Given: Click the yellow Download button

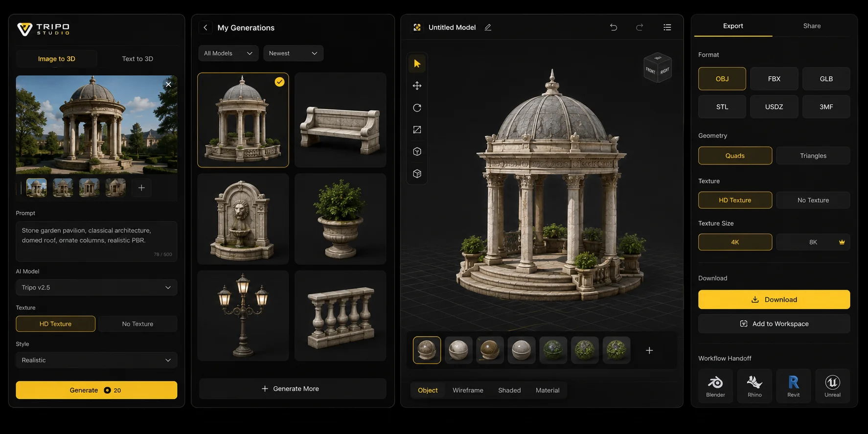Looking at the screenshot, I should [774, 299].
